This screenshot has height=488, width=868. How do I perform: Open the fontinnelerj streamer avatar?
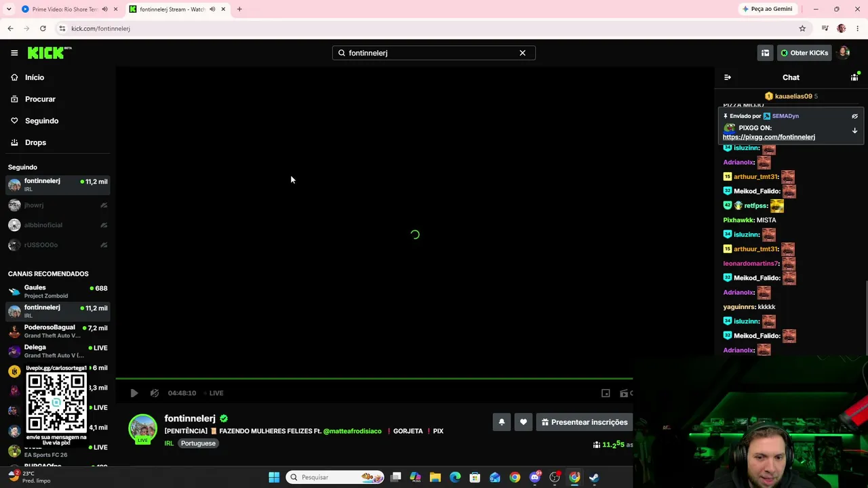[x=142, y=429]
